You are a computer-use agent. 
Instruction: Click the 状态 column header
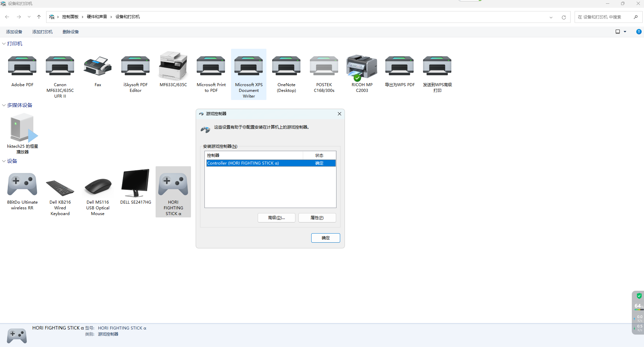coord(319,155)
